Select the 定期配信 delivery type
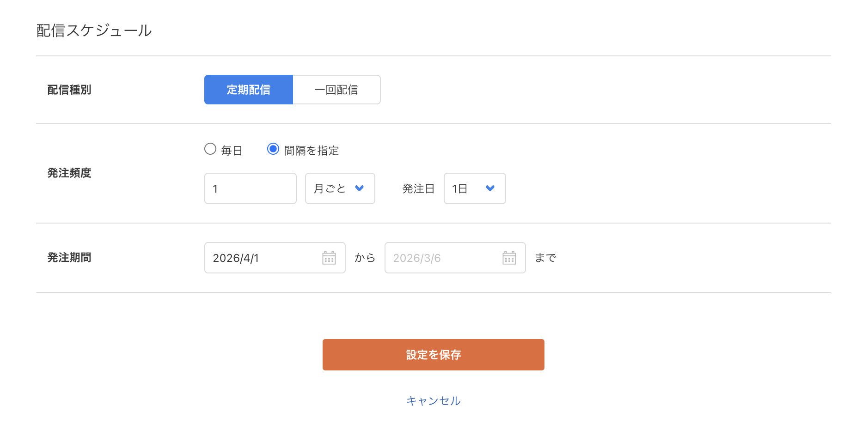The height and width of the screenshot is (424, 868). pyautogui.click(x=248, y=89)
